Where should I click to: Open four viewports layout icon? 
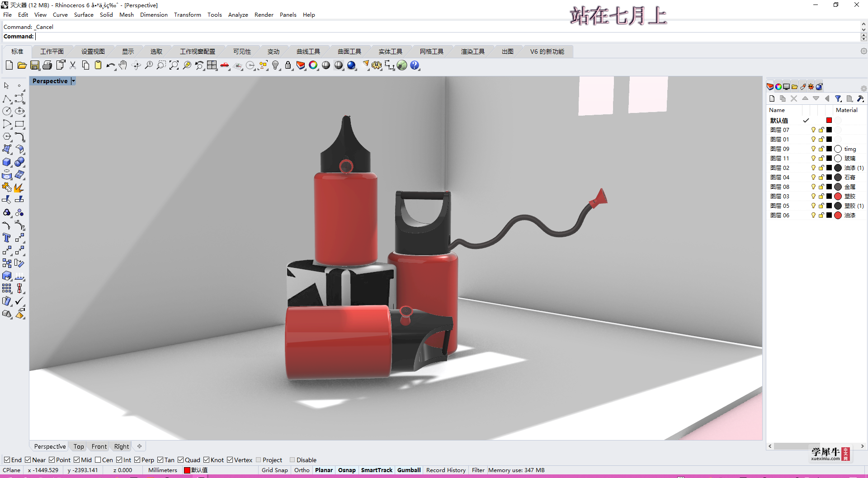click(212, 66)
